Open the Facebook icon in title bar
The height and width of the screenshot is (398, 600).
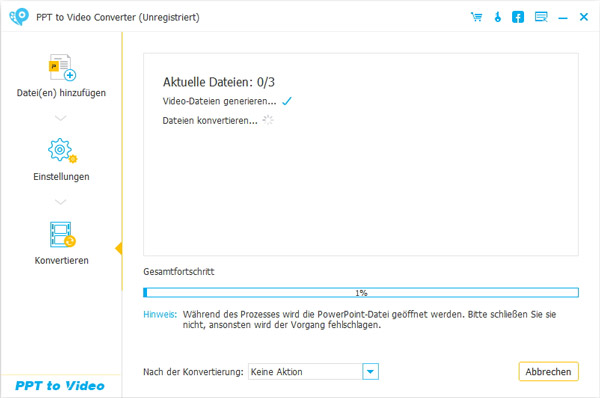518,17
